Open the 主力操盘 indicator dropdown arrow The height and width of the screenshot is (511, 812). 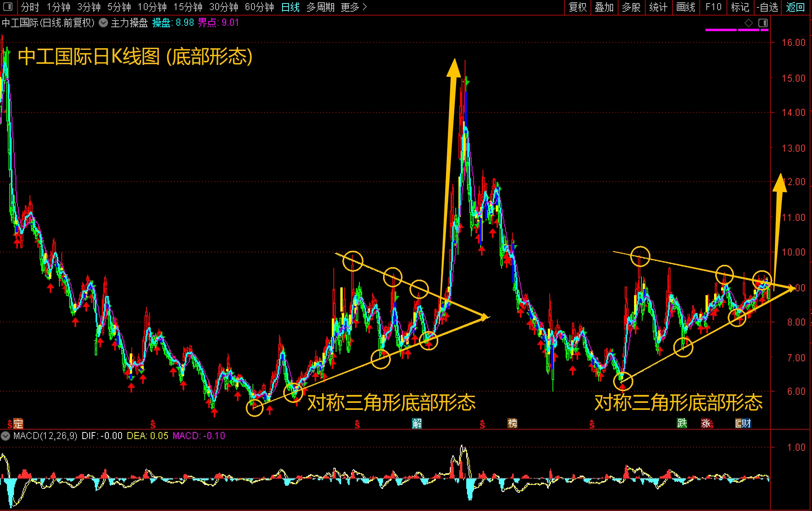tap(103, 23)
